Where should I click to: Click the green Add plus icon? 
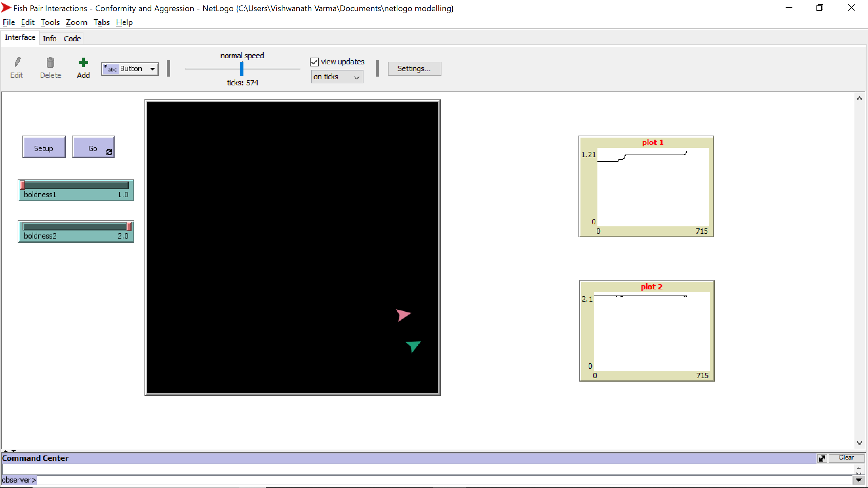[83, 62]
